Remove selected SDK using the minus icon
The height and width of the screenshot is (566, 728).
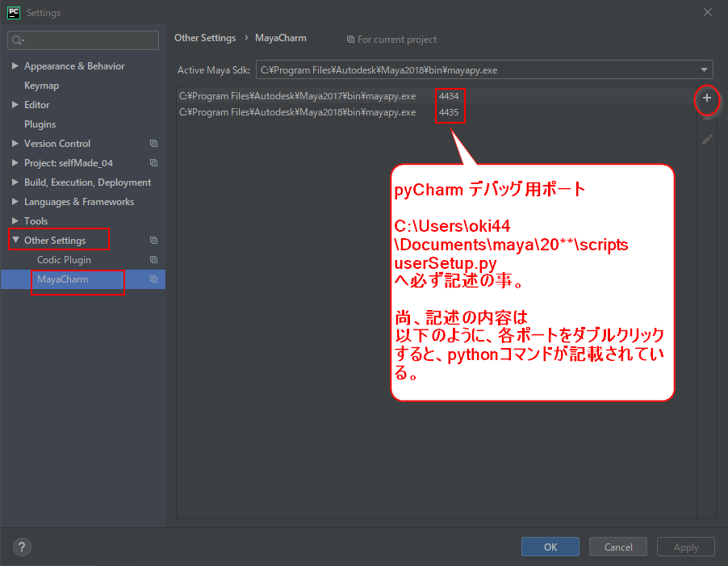point(707,119)
